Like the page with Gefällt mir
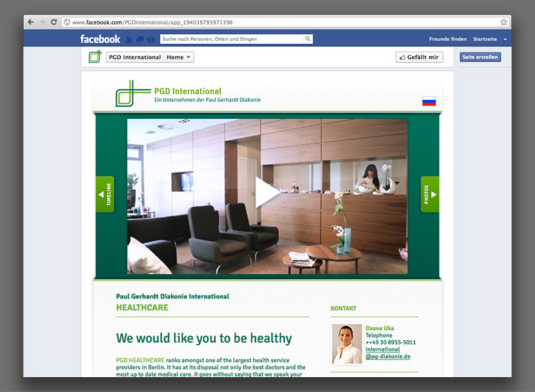 coord(420,57)
